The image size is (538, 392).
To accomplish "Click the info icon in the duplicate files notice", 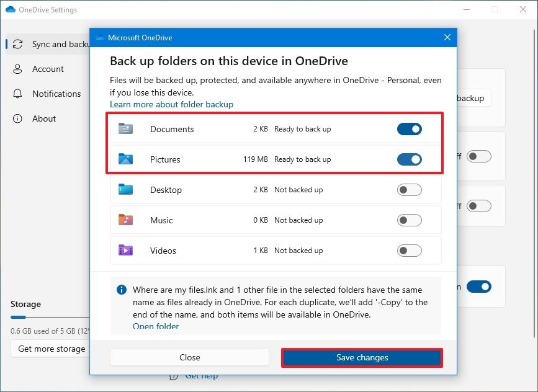I will (x=122, y=290).
